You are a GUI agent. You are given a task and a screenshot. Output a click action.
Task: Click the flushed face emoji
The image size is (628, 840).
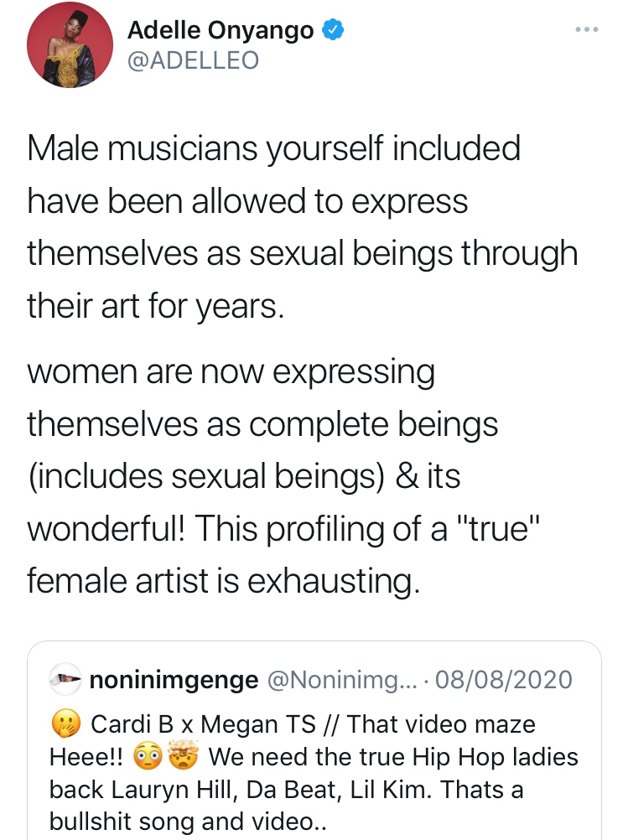tap(146, 757)
